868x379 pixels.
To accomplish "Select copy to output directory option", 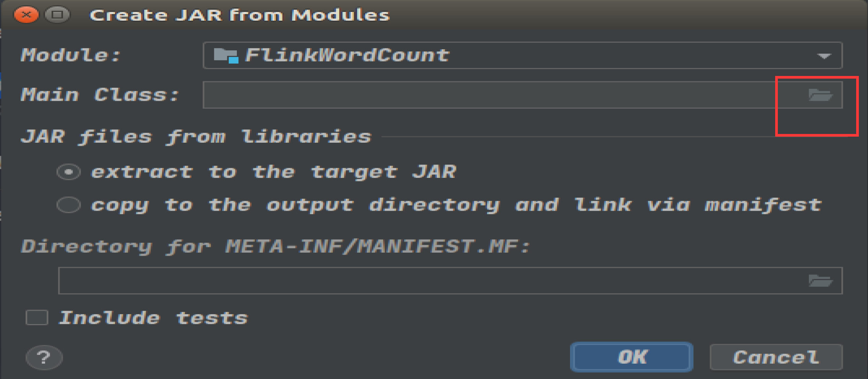I will (x=68, y=205).
